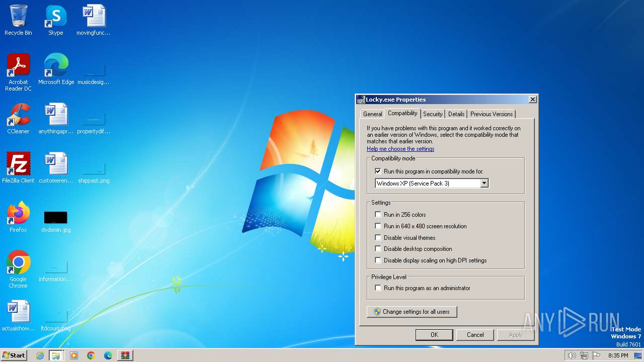Select the CCleaner desktop shortcut
The width and height of the screenshot is (644, 362).
(x=18, y=119)
